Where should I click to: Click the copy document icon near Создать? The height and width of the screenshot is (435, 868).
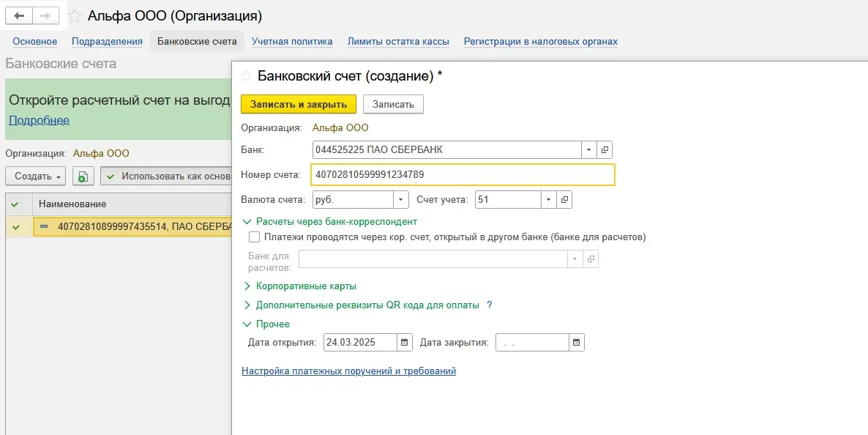[83, 176]
